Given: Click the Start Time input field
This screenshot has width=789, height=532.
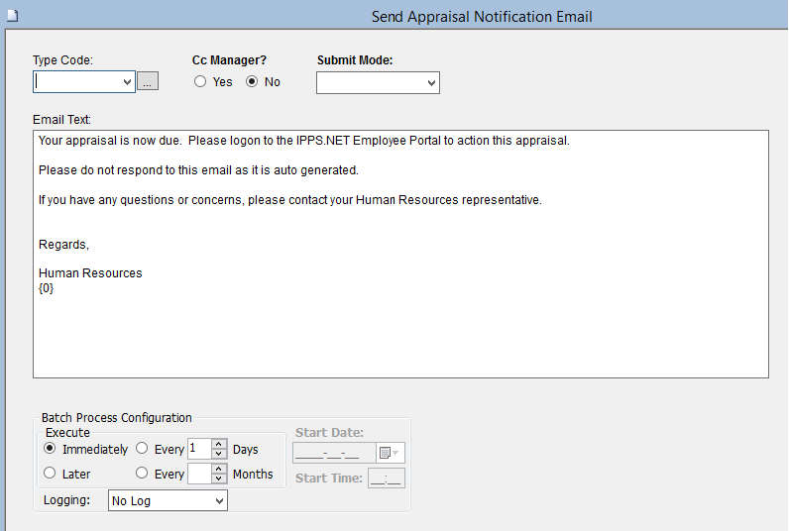Looking at the screenshot, I should pyautogui.click(x=386, y=479).
